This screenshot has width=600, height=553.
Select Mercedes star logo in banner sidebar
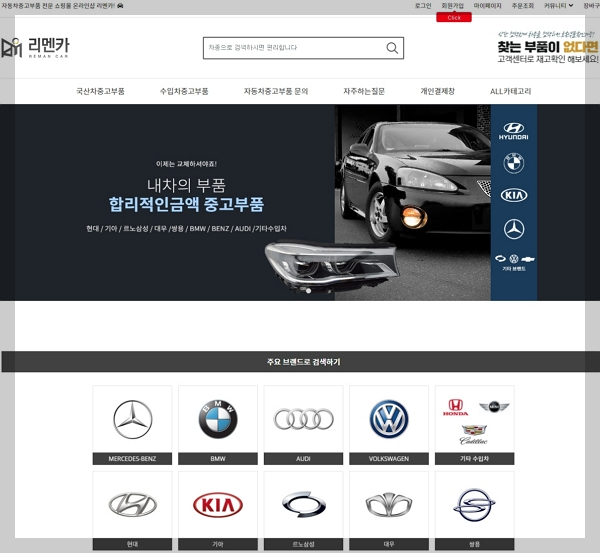(x=514, y=229)
